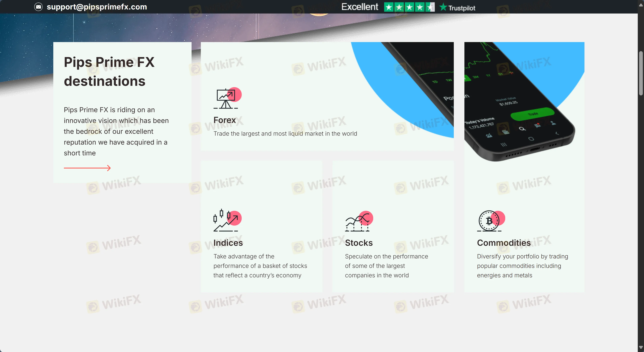This screenshot has width=644, height=352.
Task: Click the envelope mail icon in header
Action: pyautogui.click(x=38, y=7)
